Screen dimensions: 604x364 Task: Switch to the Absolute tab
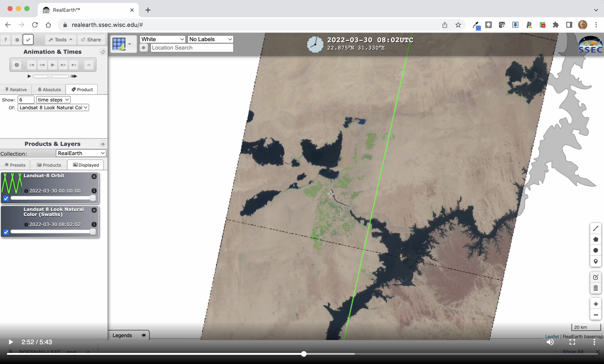[49, 89]
